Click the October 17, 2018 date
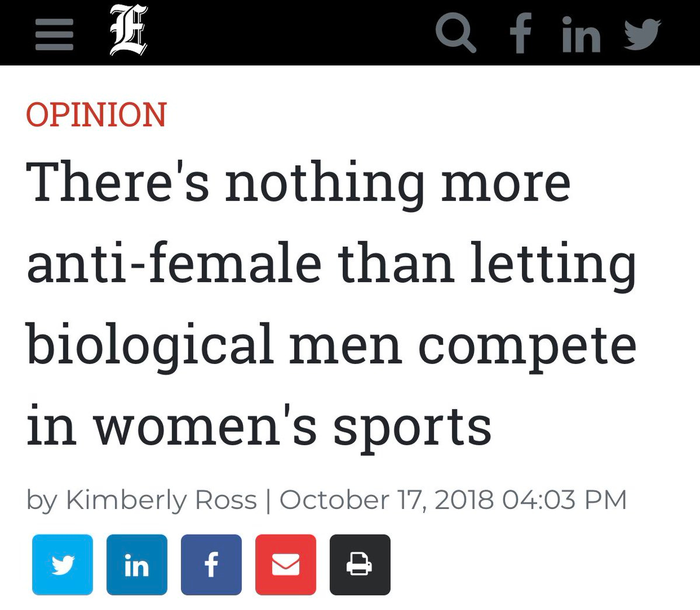The image size is (700, 610). click(386, 500)
